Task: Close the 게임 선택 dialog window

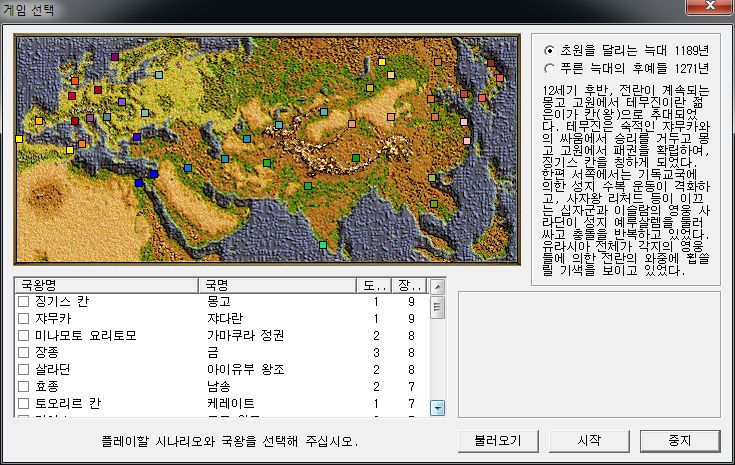Action: pyautogui.click(x=710, y=6)
